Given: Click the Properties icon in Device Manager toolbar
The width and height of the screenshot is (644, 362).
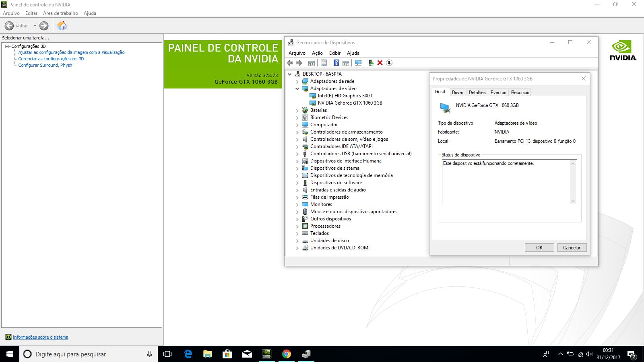Looking at the screenshot, I should coord(324,63).
